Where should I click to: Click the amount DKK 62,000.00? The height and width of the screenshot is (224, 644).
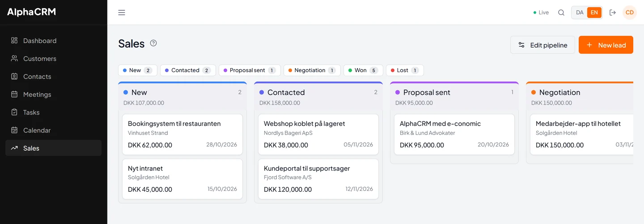click(150, 145)
